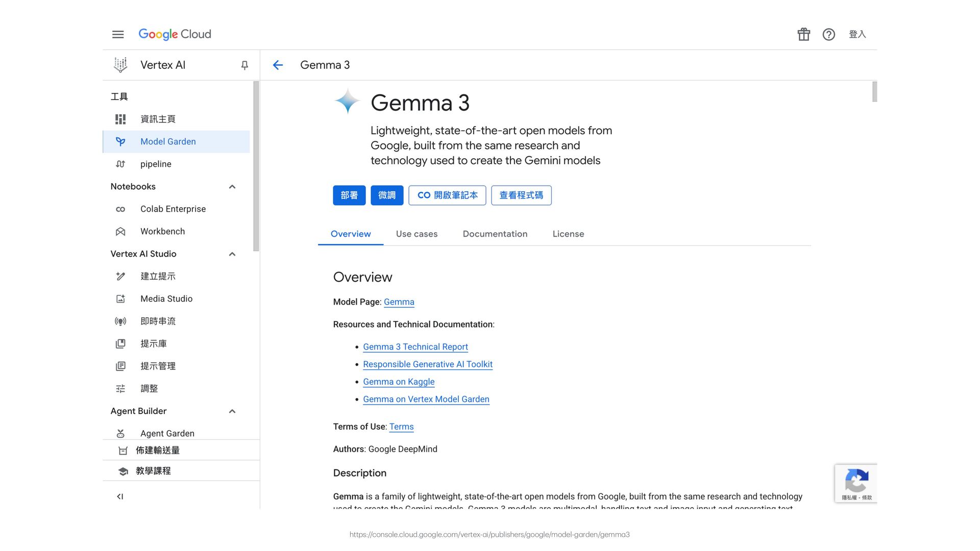The height and width of the screenshot is (551, 980).
Task: Click the 教學課程 graduation cap icon
Action: (x=123, y=471)
